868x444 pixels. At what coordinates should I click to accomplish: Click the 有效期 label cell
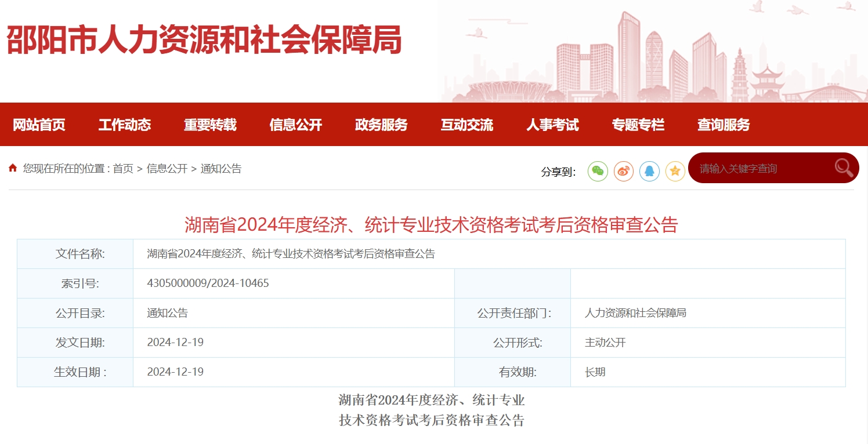(513, 372)
